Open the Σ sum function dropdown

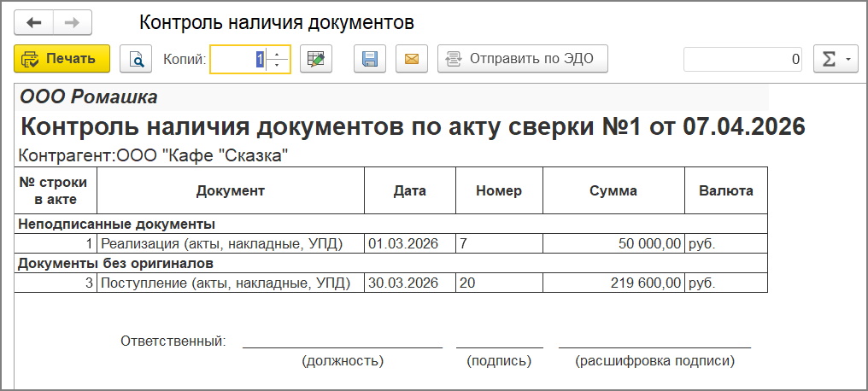(836, 59)
